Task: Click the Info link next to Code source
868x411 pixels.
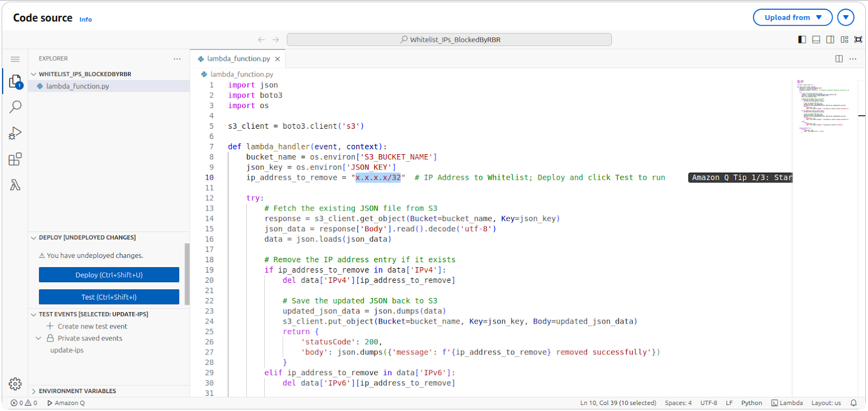Action: pos(86,20)
